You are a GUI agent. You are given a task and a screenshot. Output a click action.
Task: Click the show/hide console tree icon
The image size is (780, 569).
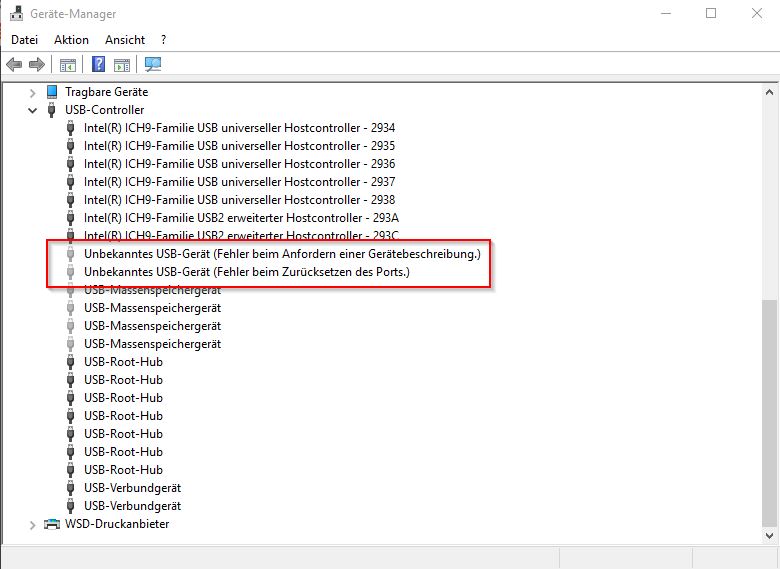point(68,65)
